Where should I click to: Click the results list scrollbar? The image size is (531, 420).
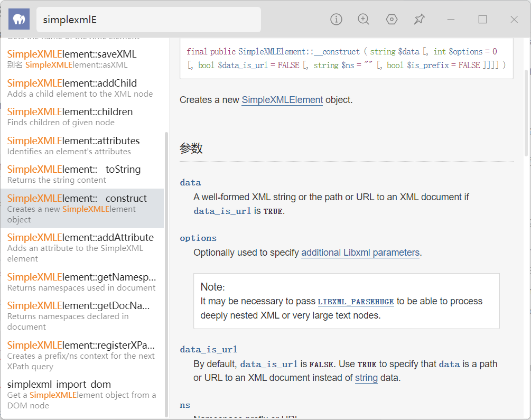tap(166, 274)
